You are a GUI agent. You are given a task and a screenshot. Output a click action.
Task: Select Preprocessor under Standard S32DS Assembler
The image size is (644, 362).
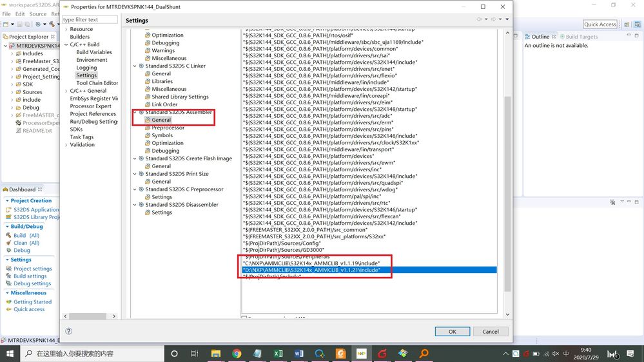coord(168,128)
